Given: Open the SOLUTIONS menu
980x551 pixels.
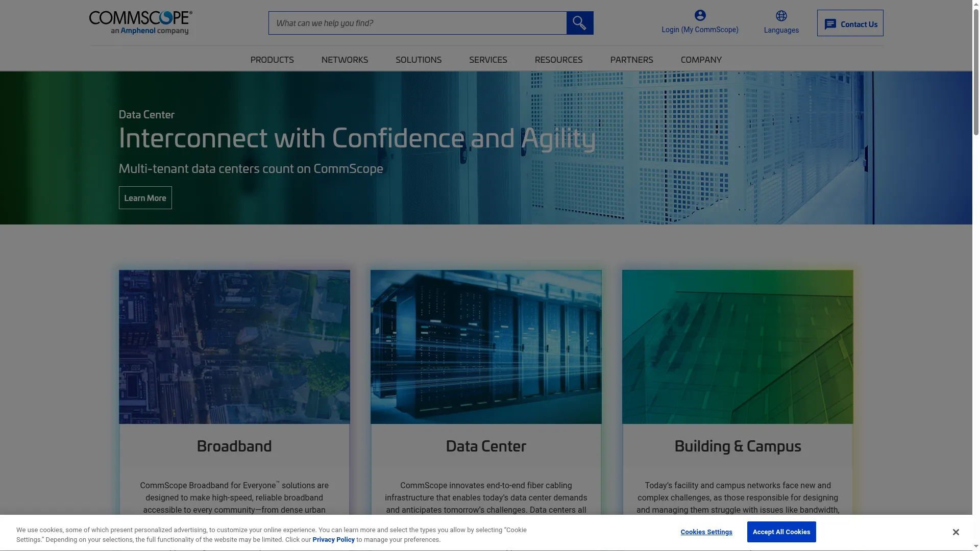Looking at the screenshot, I should (x=419, y=60).
